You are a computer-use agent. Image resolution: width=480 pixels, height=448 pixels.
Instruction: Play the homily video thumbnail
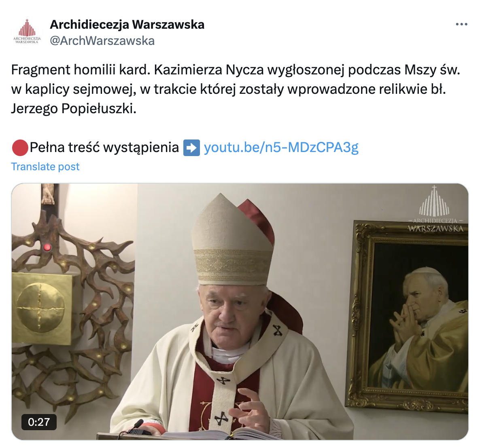point(240,312)
